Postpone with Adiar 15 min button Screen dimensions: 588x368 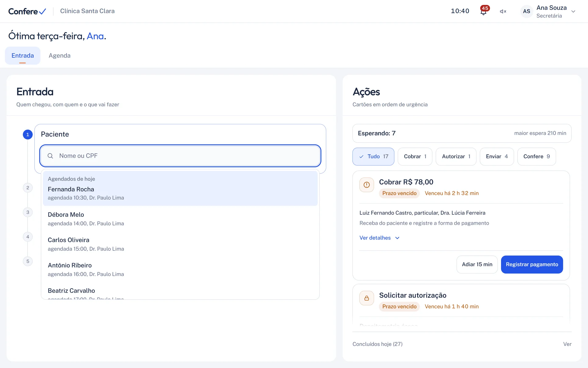pos(477,264)
